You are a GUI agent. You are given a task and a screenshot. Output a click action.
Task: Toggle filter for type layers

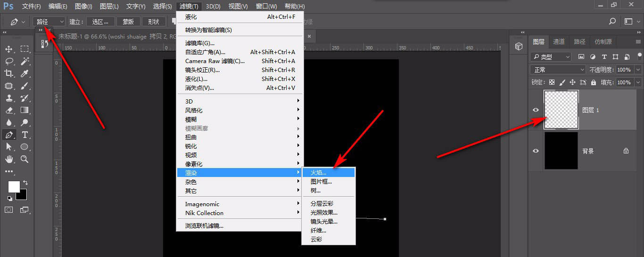604,56
